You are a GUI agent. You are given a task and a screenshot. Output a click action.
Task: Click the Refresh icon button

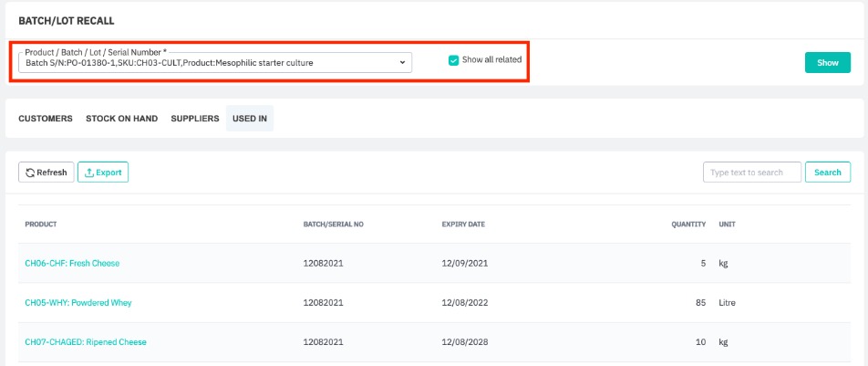click(46, 172)
